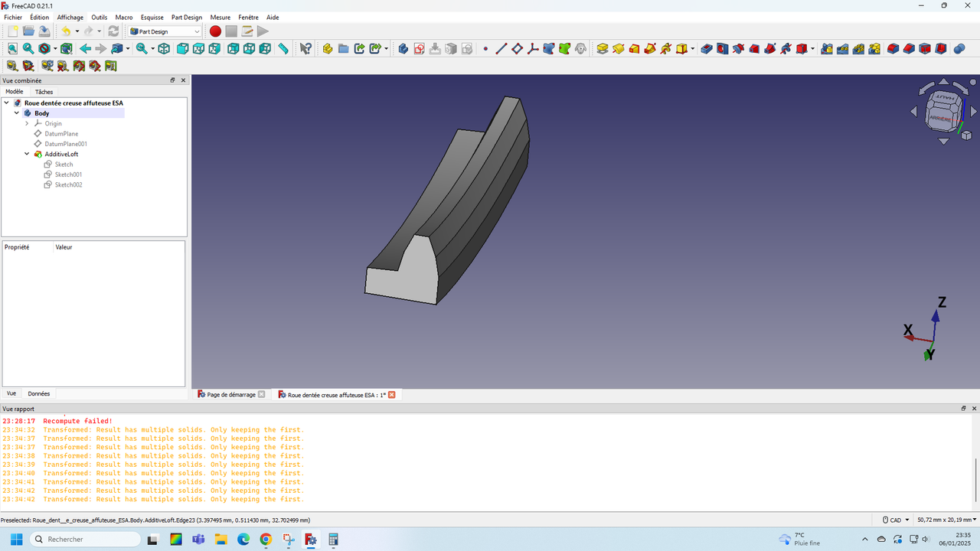Image resolution: width=980 pixels, height=551 pixels.
Task: Apply the Fillet tool
Action: coord(893,49)
